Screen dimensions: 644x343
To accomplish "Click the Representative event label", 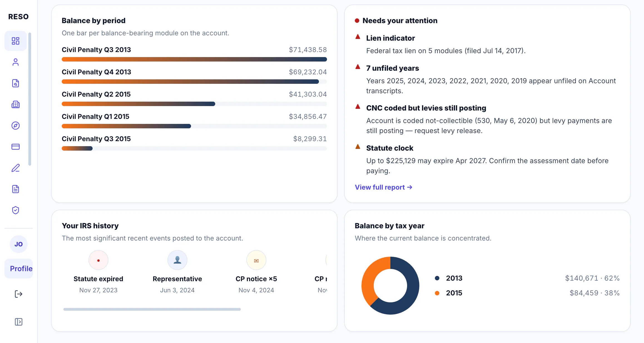I will 177,279.
